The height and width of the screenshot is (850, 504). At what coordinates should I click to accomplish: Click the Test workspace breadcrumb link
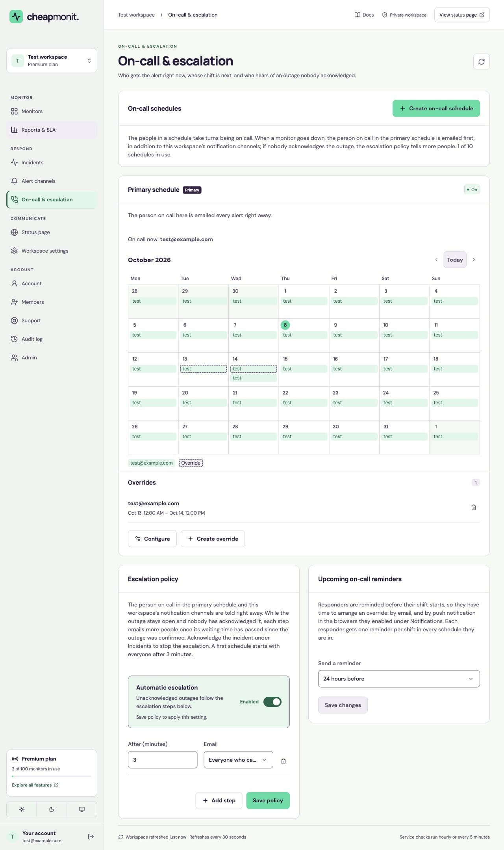136,15
